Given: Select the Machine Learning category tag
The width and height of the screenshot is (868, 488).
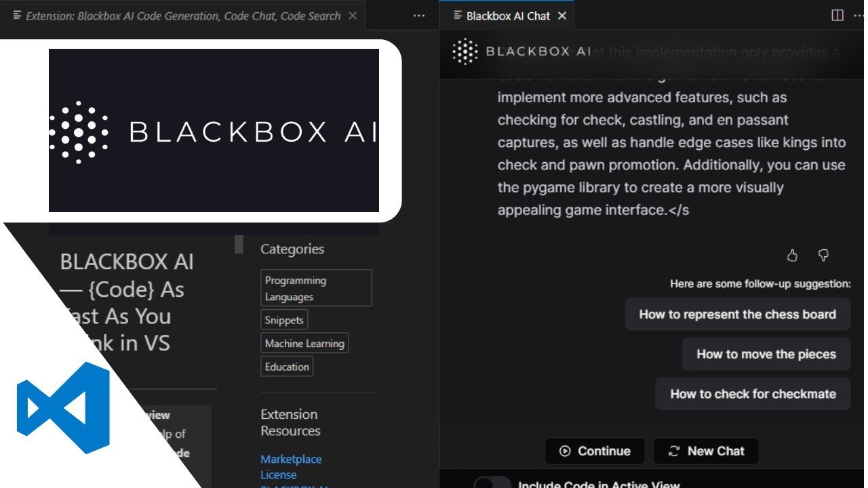Looking at the screenshot, I should [304, 344].
